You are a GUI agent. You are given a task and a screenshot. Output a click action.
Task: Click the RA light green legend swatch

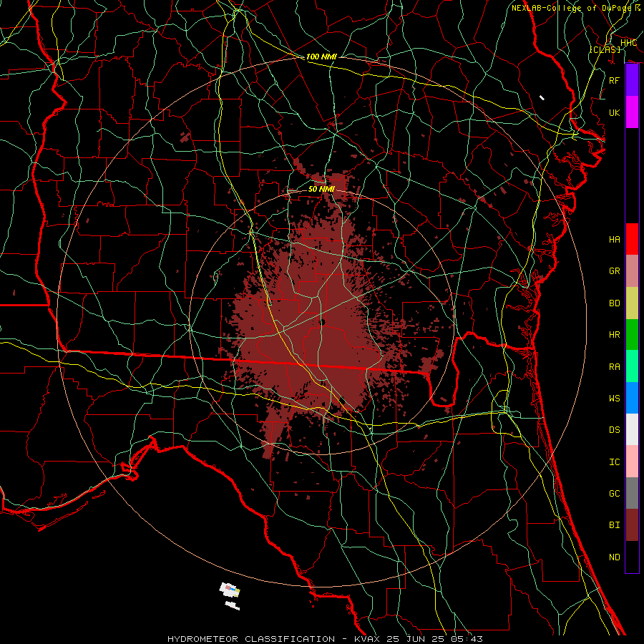click(632, 366)
